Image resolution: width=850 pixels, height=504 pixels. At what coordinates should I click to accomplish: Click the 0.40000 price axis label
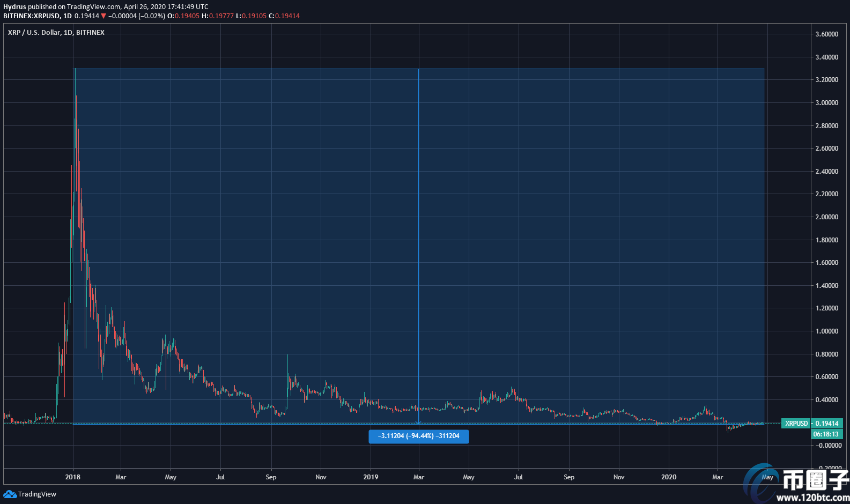(x=827, y=400)
